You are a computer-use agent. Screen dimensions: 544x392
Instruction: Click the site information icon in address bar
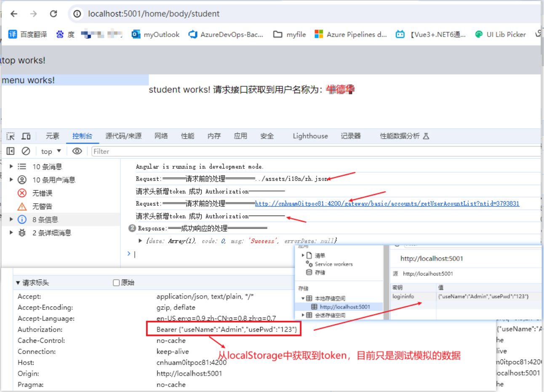[77, 14]
